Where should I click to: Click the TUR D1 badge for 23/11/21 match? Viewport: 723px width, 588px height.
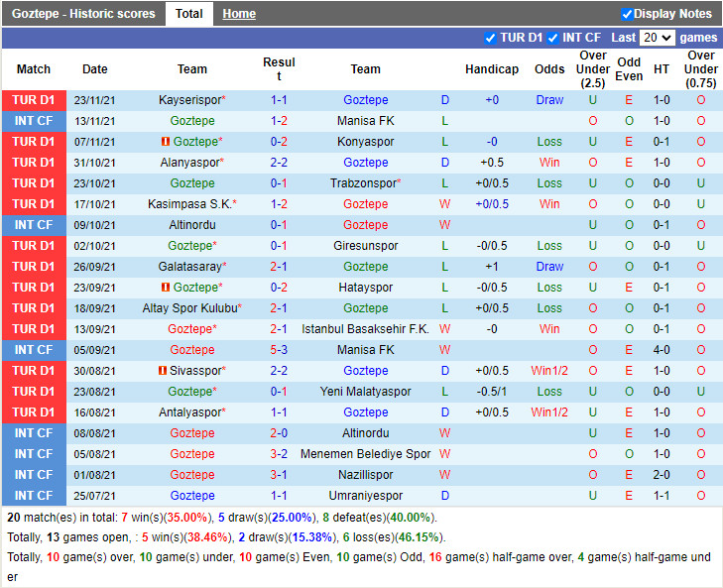34,100
